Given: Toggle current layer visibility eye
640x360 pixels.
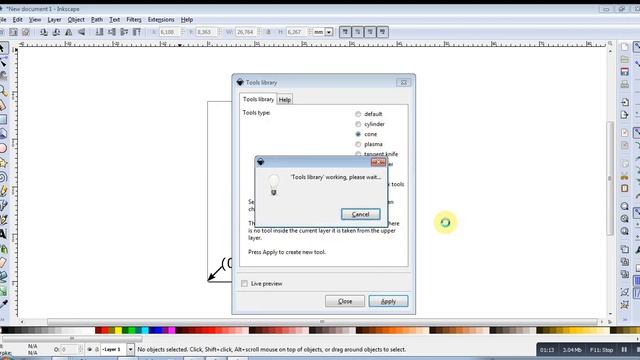Looking at the screenshot, I should click(89, 349).
